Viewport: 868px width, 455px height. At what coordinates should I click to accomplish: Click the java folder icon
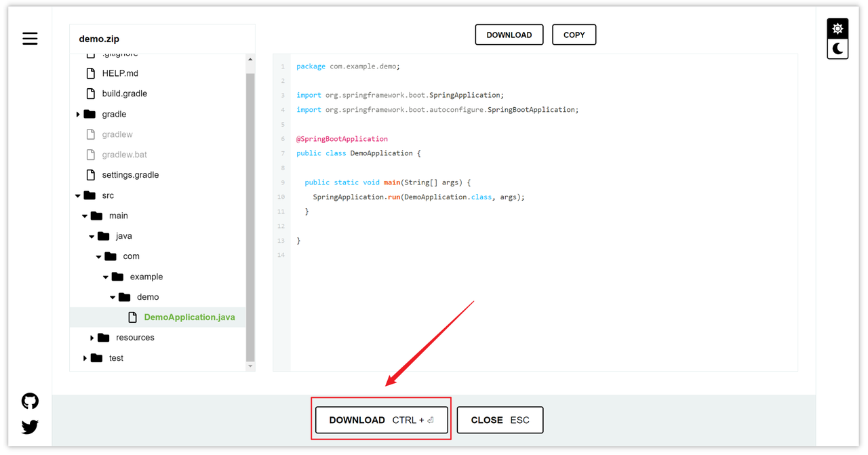click(x=103, y=236)
